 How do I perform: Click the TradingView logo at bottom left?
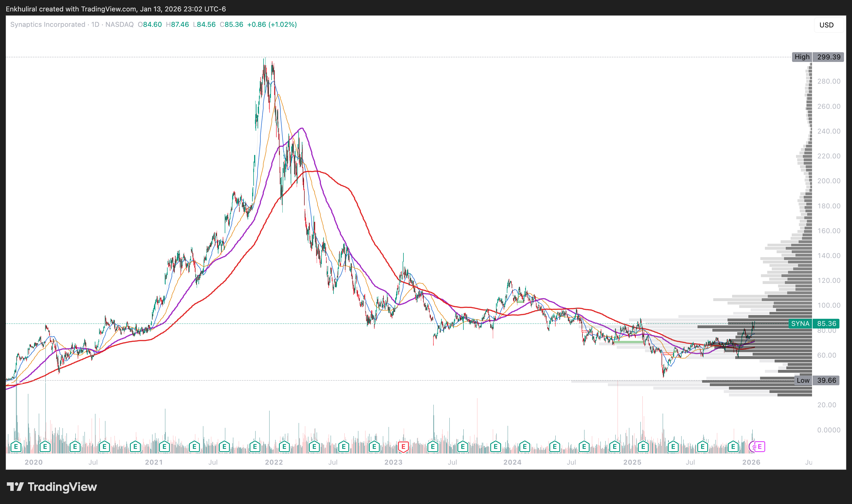tap(52, 487)
